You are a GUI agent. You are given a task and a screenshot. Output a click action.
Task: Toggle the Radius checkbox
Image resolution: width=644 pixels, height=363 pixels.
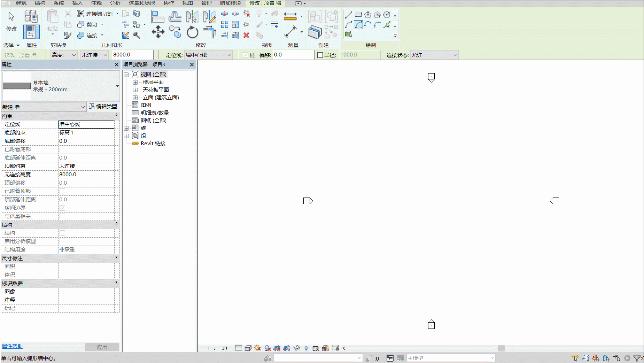[x=320, y=55]
